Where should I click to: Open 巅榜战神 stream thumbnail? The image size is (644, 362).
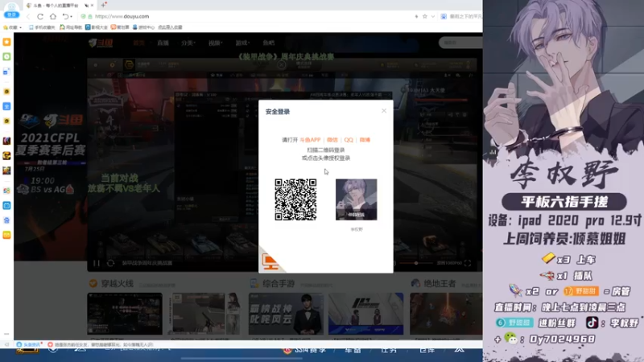point(286,314)
